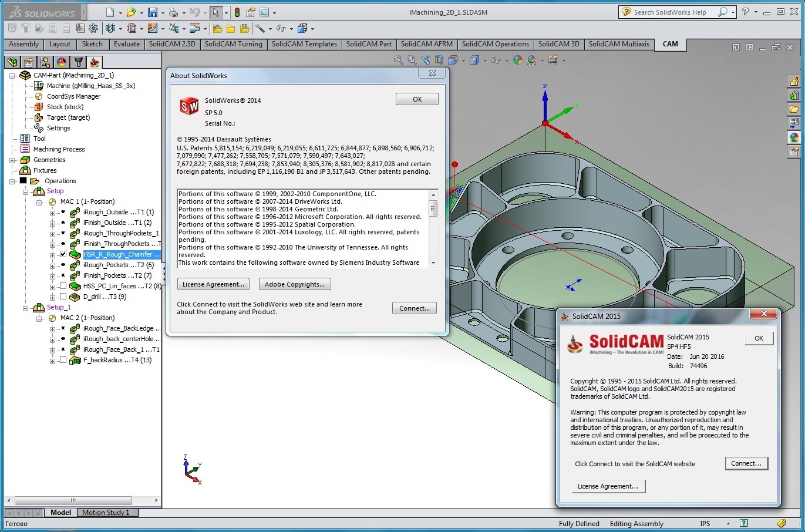Click the Rebuild traffic light icon

pyautogui.click(x=237, y=12)
